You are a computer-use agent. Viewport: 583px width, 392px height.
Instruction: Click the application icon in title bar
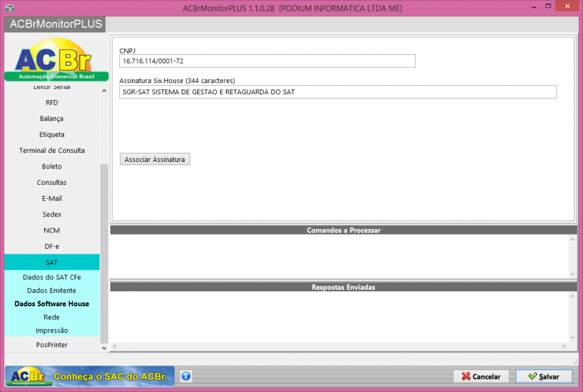pos(10,8)
